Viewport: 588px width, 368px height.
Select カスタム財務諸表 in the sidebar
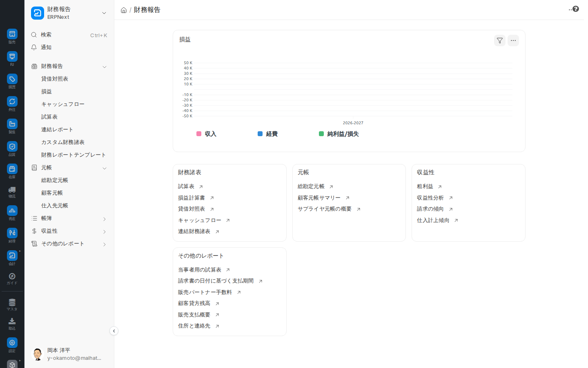[63, 142]
